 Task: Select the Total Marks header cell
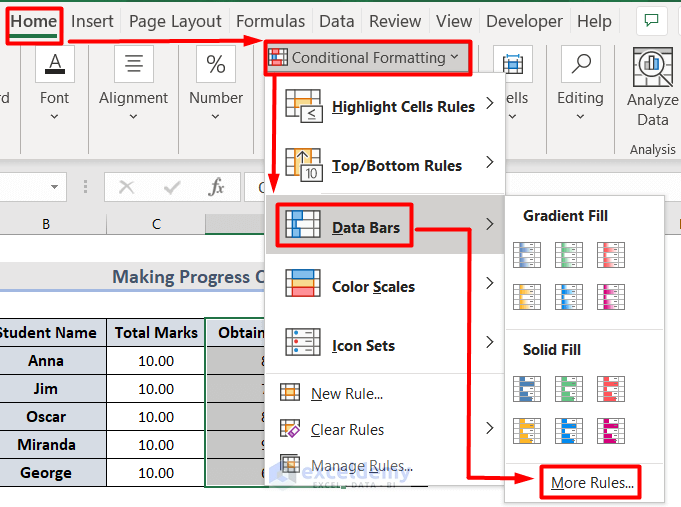pos(156,333)
